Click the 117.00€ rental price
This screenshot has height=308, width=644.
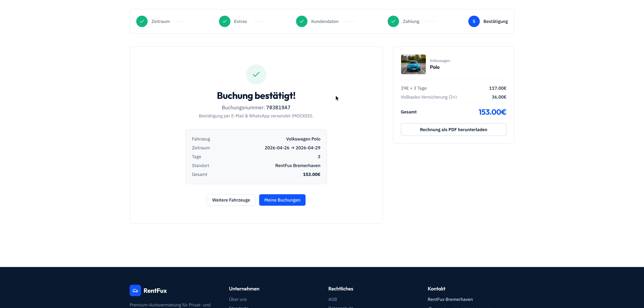(497, 88)
